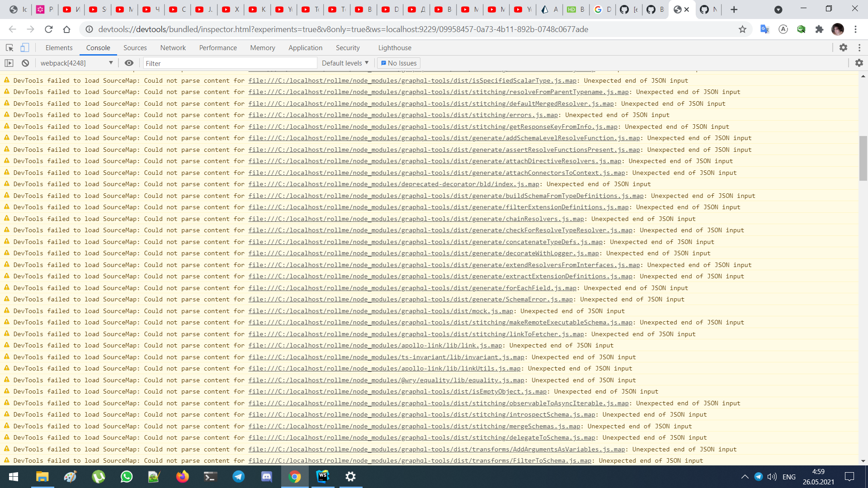The width and height of the screenshot is (868, 488).
Task: Open Firefox from the taskbar
Action: 182,477
